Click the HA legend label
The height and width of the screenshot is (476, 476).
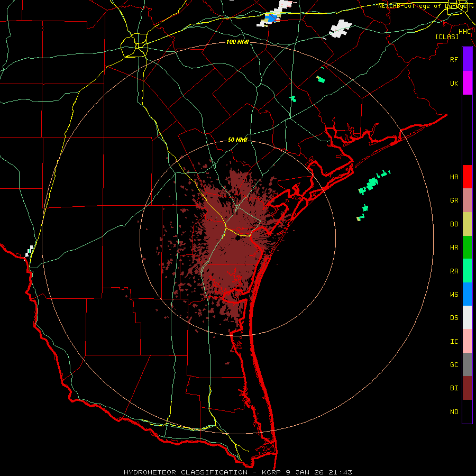click(454, 177)
